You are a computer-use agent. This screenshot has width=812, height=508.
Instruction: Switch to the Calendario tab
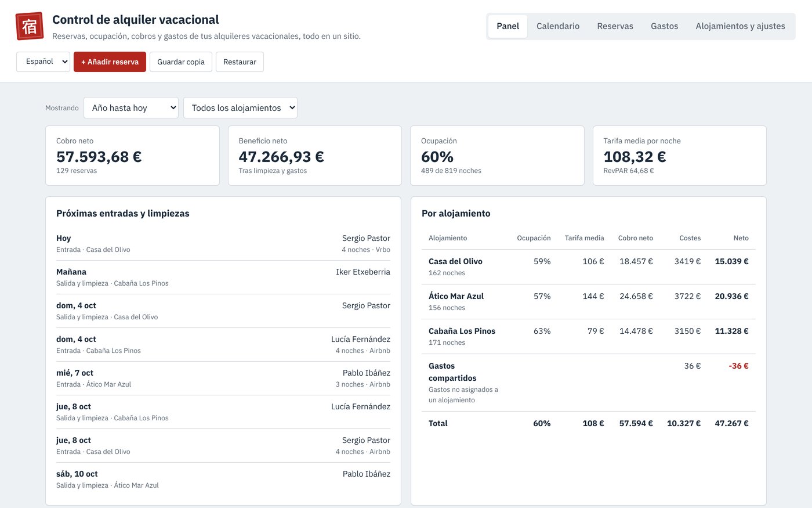[558, 26]
